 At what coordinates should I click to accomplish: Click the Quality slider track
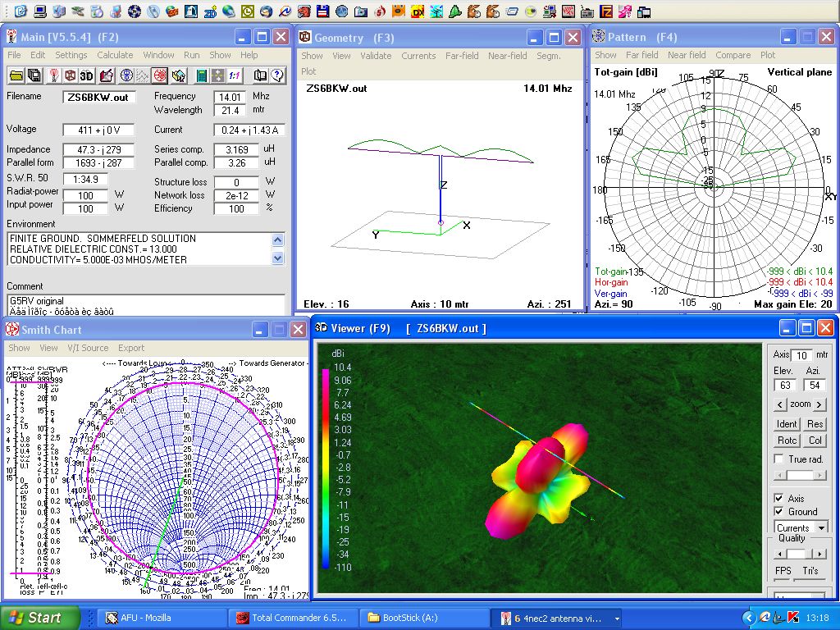coord(799,554)
